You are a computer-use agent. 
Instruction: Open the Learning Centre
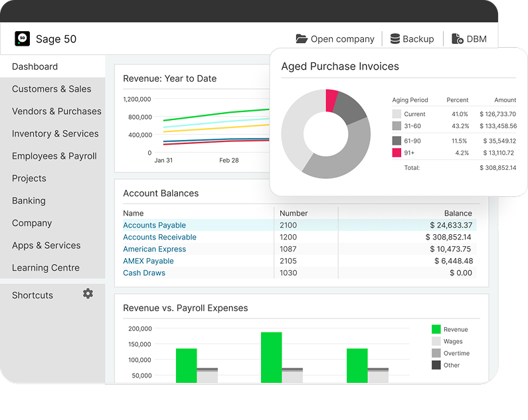(45, 268)
